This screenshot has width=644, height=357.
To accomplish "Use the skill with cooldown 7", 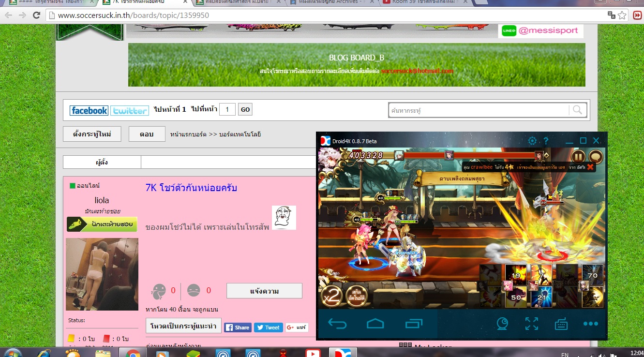I will coord(541,275).
